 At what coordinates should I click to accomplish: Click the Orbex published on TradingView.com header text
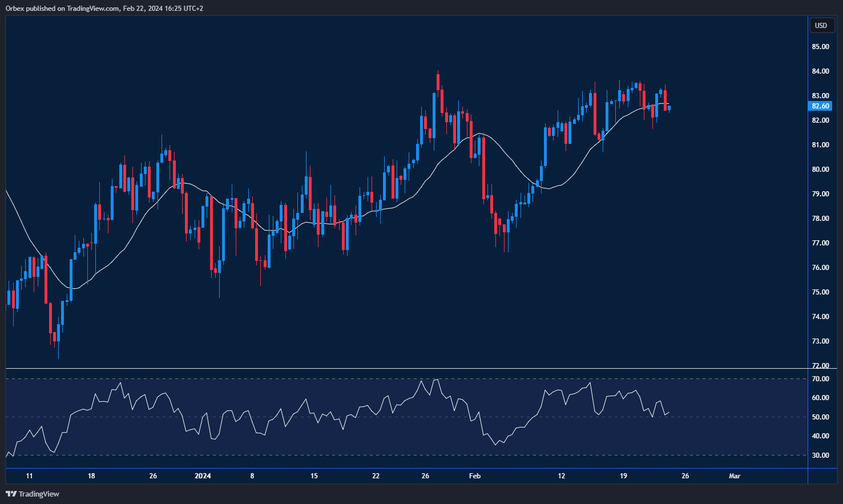coord(104,9)
